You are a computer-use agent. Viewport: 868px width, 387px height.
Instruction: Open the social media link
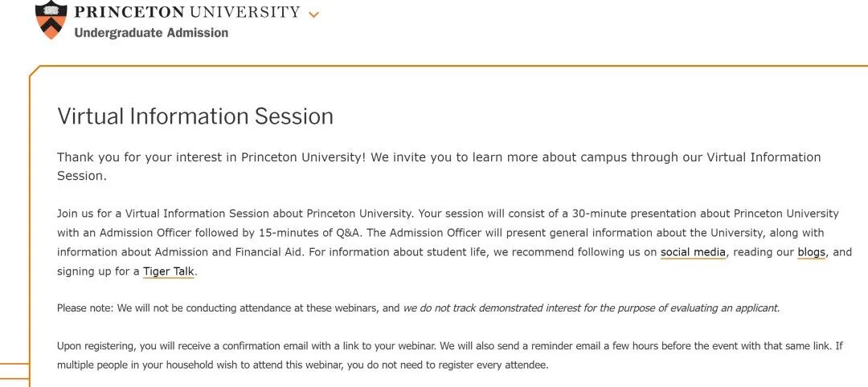click(693, 252)
